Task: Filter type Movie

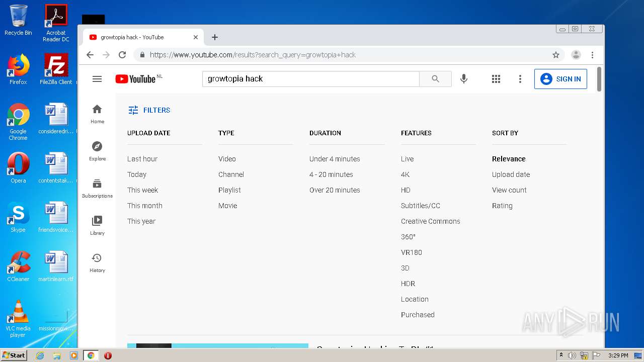Action: [227, 206]
